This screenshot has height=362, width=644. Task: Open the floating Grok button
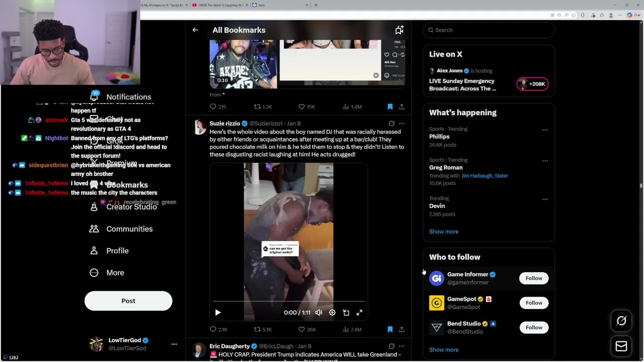[621, 321]
